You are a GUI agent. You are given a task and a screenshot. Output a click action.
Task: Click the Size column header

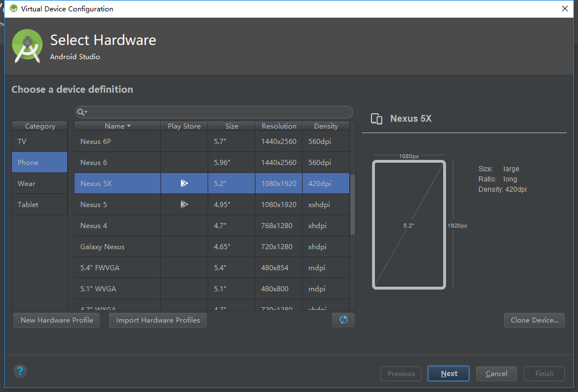pyautogui.click(x=232, y=126)
